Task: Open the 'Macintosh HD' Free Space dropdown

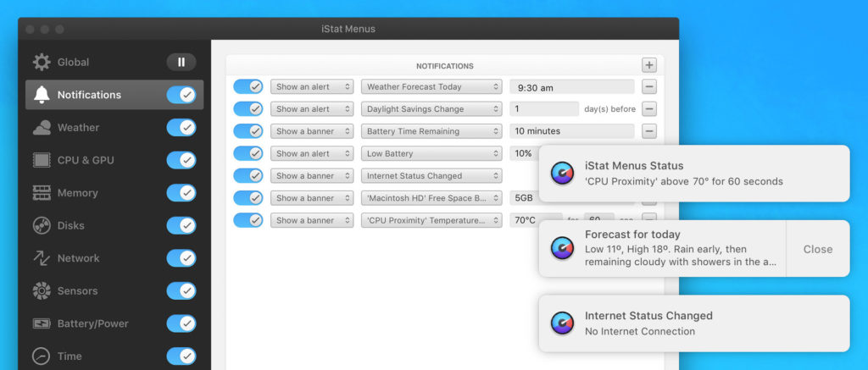Action: point(431,198)
